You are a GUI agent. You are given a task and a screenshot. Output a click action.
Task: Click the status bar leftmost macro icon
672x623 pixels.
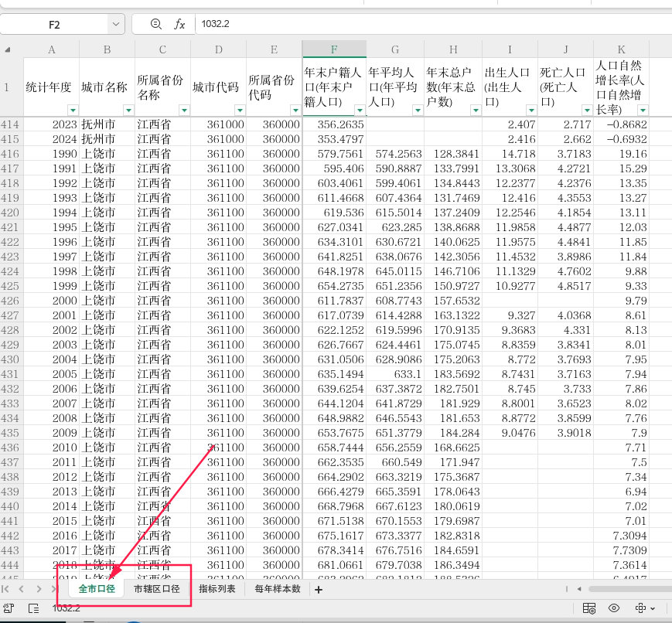pyautogui.click(x=8, y=608)
